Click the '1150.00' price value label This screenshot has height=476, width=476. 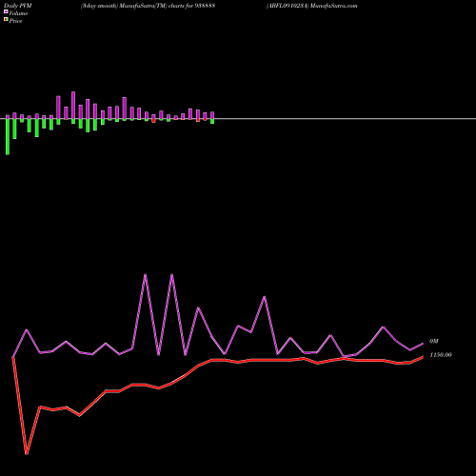click(x=441, y=355)
